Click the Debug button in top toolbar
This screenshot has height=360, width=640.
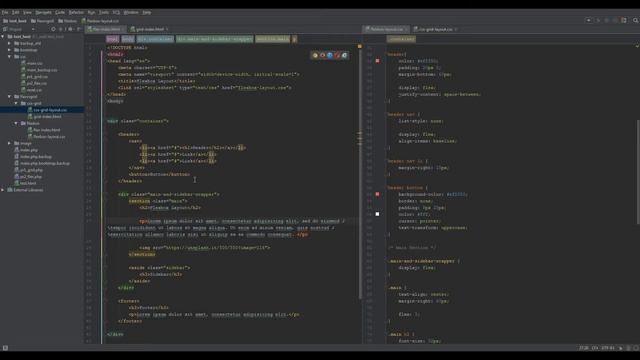coord(607,20)
